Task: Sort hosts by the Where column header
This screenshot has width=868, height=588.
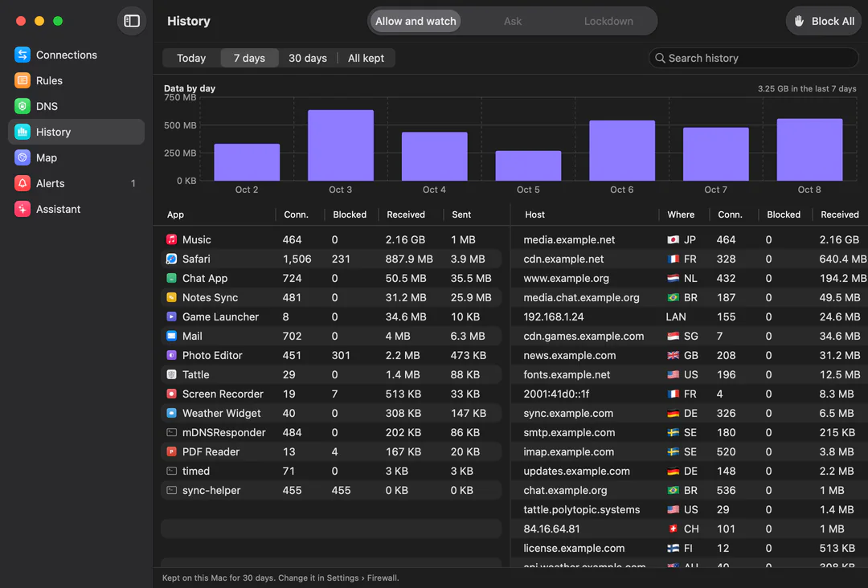Action: pos(681,214)
